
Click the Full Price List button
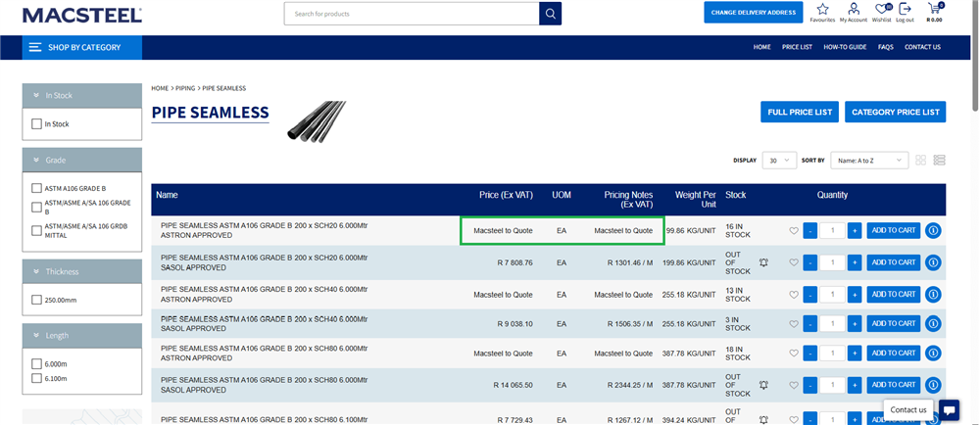[799, 112]
